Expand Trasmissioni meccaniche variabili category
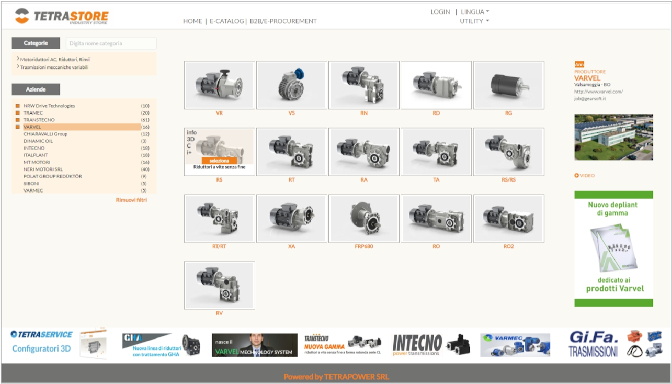This screenshot has width=672, height=384. pyautogui.click(x=52, y=67)
